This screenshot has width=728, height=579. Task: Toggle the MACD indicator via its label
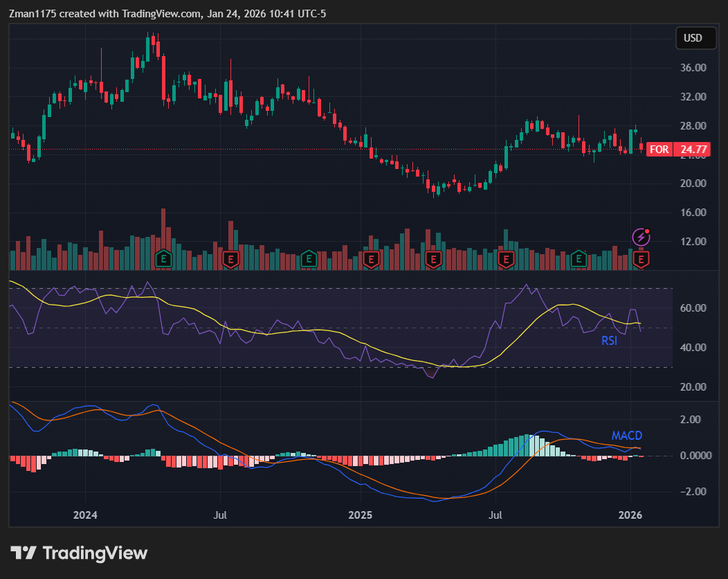click(x=626, y=436)
